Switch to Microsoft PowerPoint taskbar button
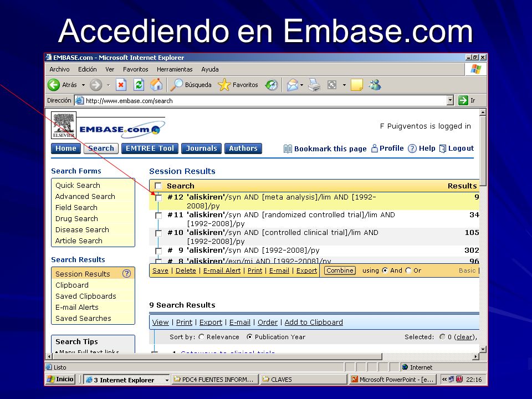This screenshot has width=532, height=399. pos(392,379)
